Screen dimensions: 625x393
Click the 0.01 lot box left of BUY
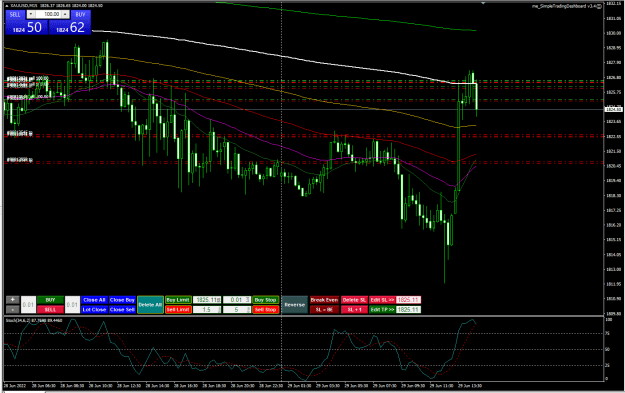[x=28, y=305]
